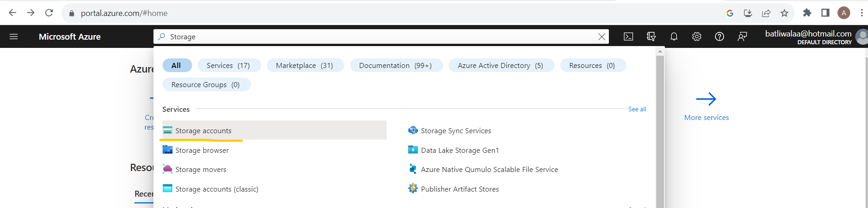The height and width of the screenshot is (208, 868).
Task: Open the account profile avatar
Action: pyautogui.click(x=861, y=37)
